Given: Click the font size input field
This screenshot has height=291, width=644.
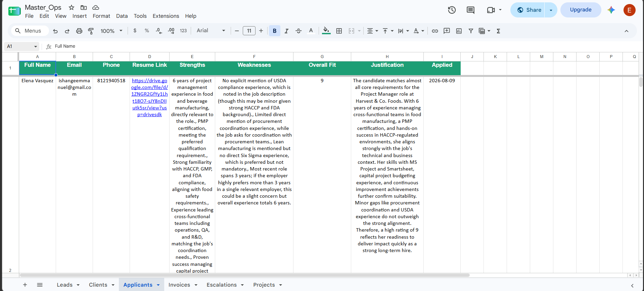Looking at the screenshot, I should click(x=249, y=31).
